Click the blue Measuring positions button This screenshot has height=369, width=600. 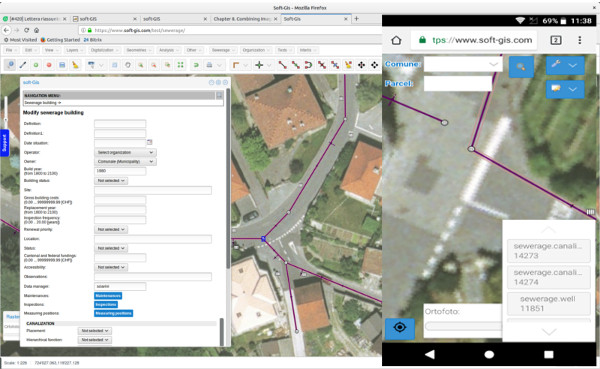114,313
